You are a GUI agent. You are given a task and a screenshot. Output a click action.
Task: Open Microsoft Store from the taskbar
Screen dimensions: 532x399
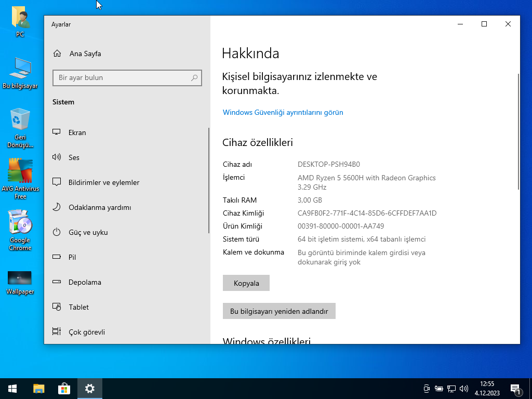click(x=64, y=389)
